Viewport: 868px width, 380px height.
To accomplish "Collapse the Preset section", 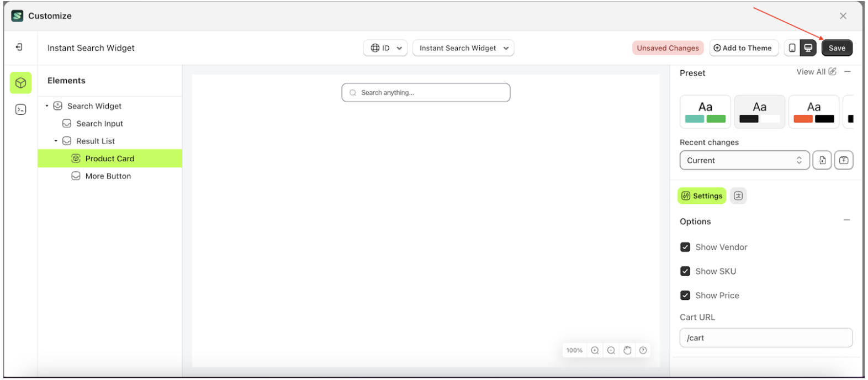I will tap(848, 72).
